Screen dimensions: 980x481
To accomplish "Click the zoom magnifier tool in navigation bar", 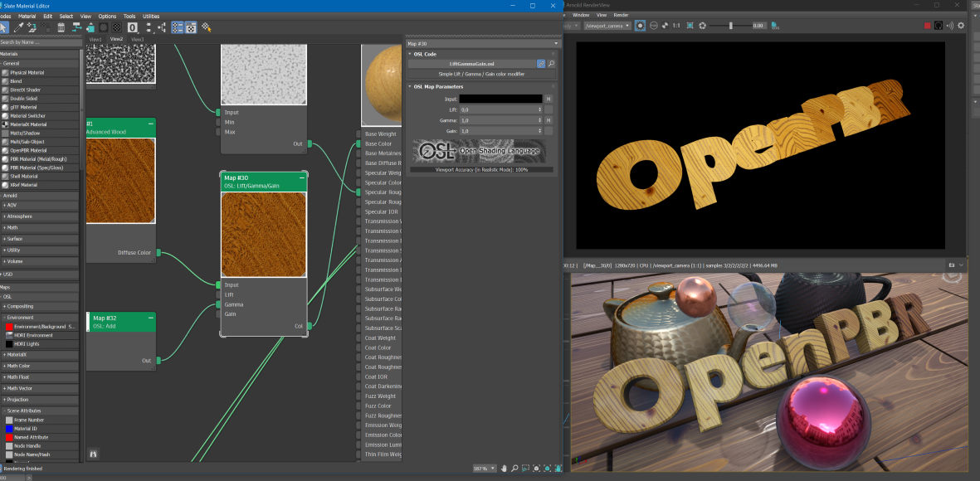I will pos(514,468).
